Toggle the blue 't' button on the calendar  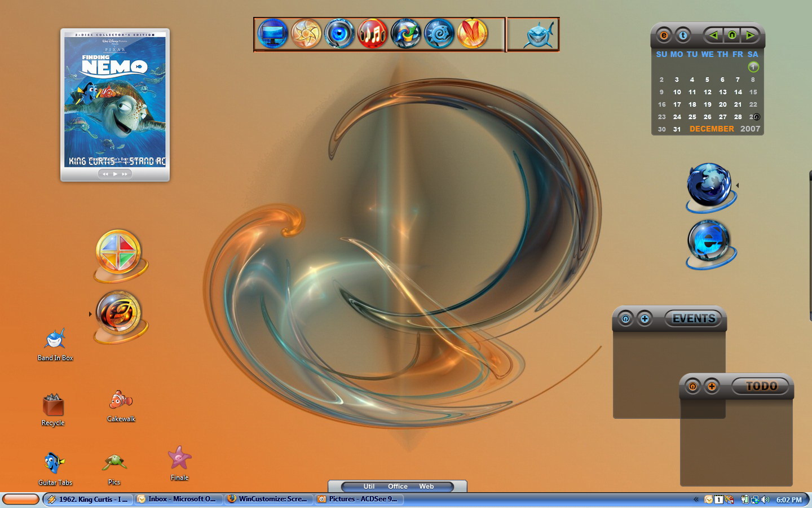(x=683, y=36)
